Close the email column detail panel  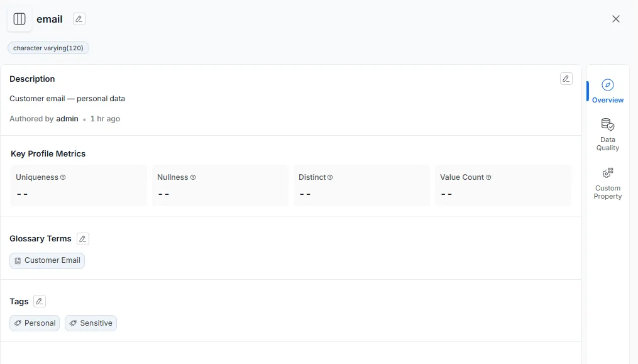click(615, 19)
